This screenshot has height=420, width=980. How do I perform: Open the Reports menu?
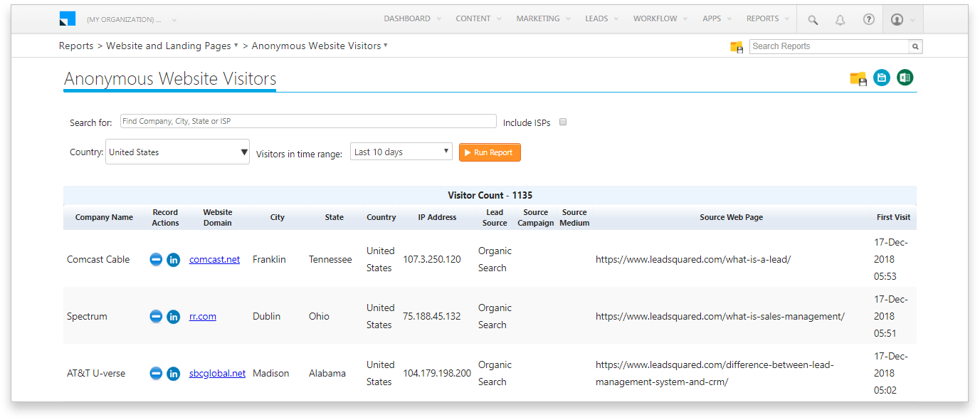pyautogui.click(x=766, y=19)
